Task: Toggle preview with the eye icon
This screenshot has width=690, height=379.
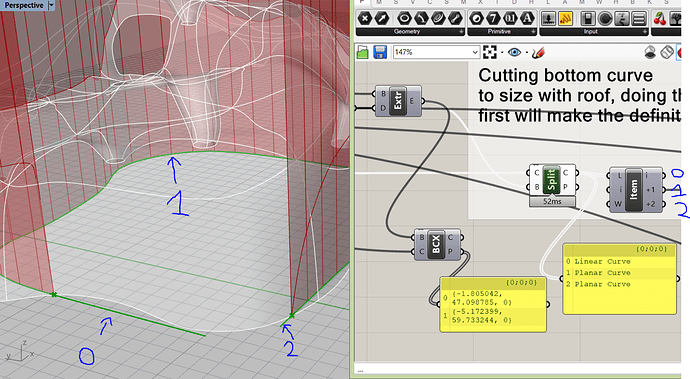Action: click(x=514, y=52)
